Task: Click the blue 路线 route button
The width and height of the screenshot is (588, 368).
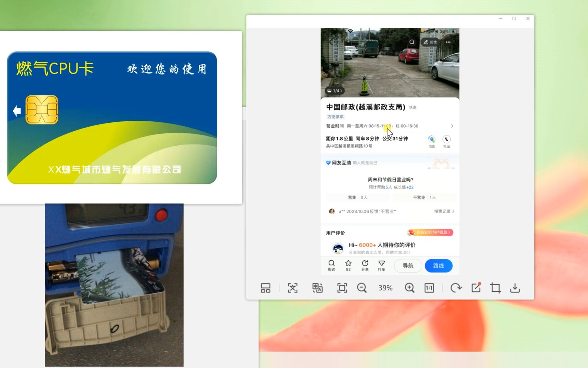Action: pyautogui.click(x=438, y=266)
